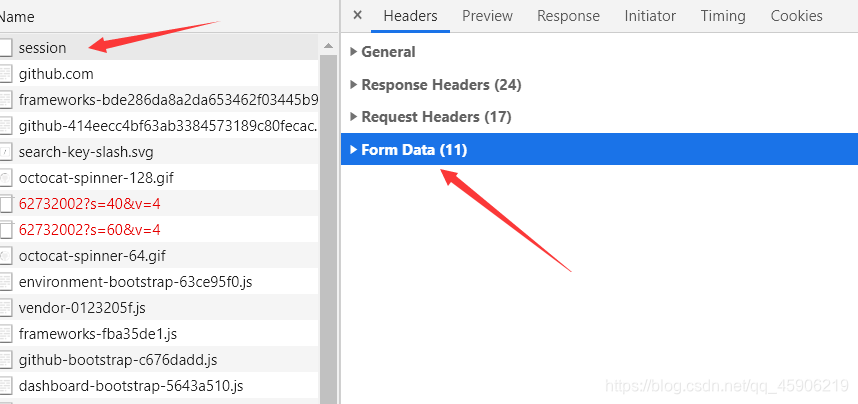The width and height of the screenshot is (858, 404).
Task: Open the Response tab
Action: 568,16
